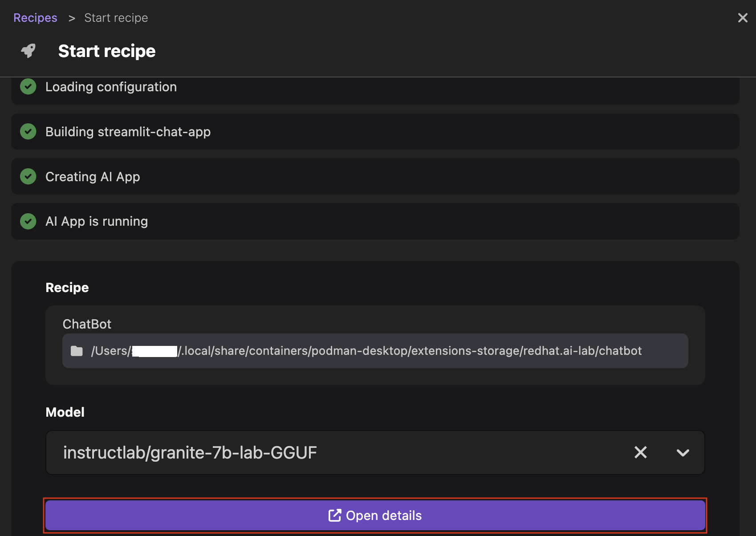Viewport: 756px width, 536px height.
Task: Click the chatbot directory path field
Action: [x=375, y=351]
